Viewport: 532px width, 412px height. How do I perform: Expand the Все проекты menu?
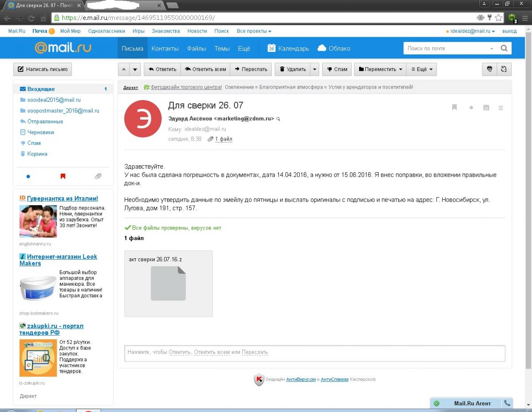254,31
